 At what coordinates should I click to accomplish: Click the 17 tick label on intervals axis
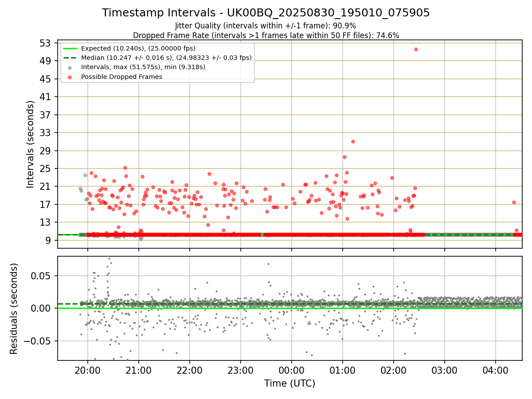pyautogui.click(x=45, y=204)
